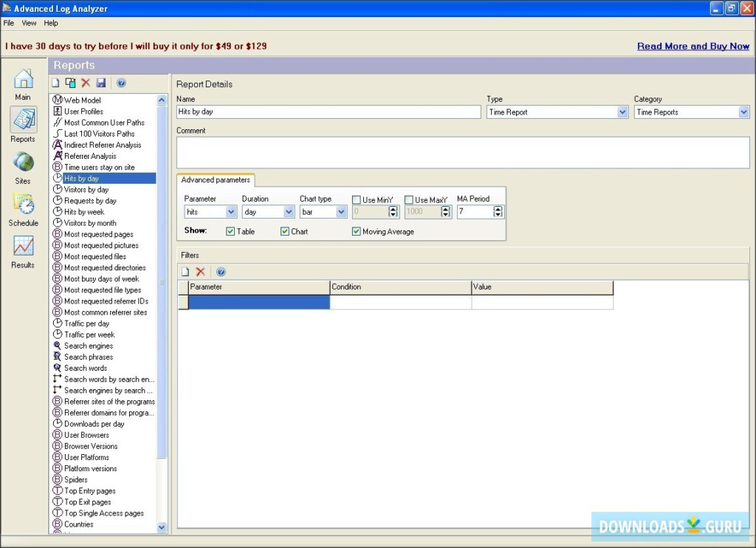Image resolution: width=756 pixels, height=548 pixels.
Task: Select Downloads per day report
Action: click(94, 424)
